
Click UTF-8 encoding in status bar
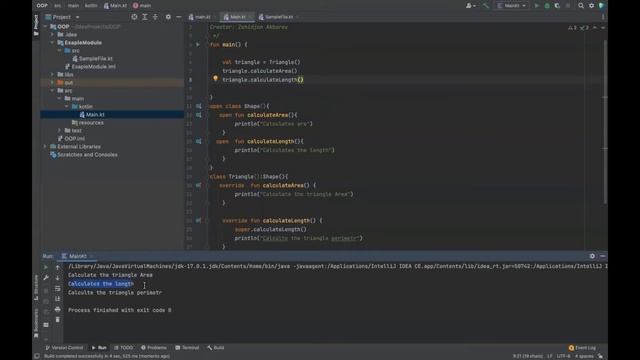[563, 356]
